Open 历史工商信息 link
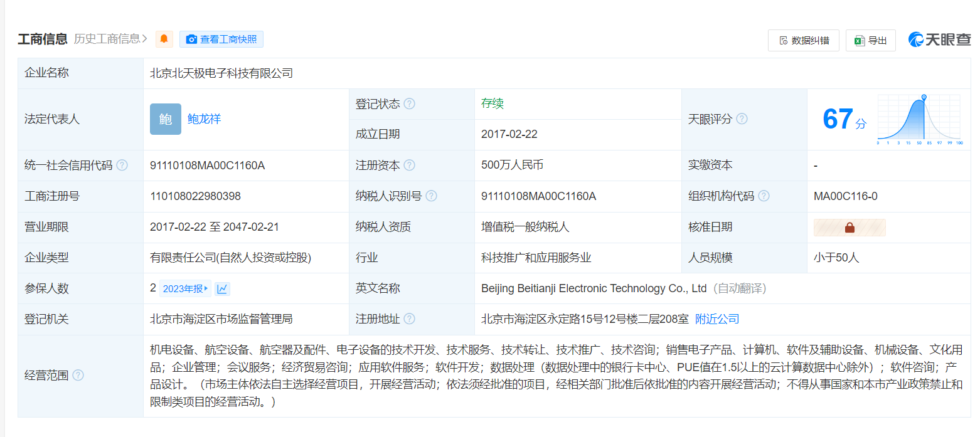Viewport: 980px width, 437px height. [110, 39]
